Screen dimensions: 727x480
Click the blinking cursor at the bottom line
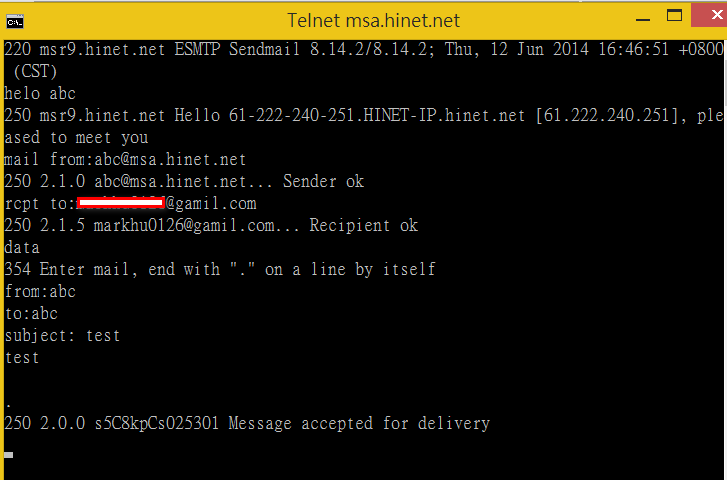coord(8,455)
